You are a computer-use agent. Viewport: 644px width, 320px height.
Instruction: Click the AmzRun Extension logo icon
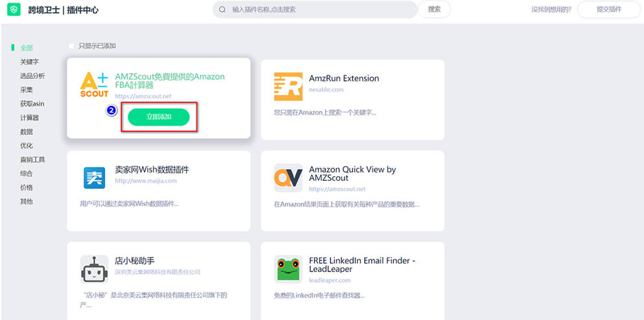tap(288, 86)
